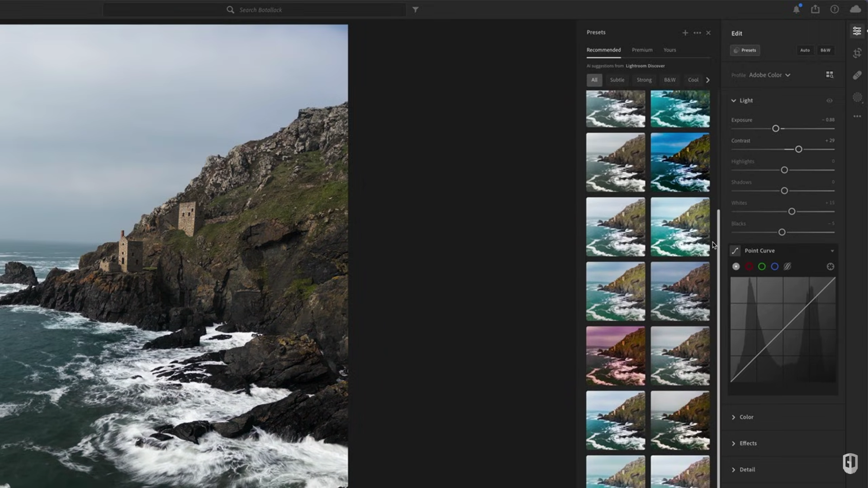Click the Exposure value -0.88

pyautogui.click(x=828, y=120)
